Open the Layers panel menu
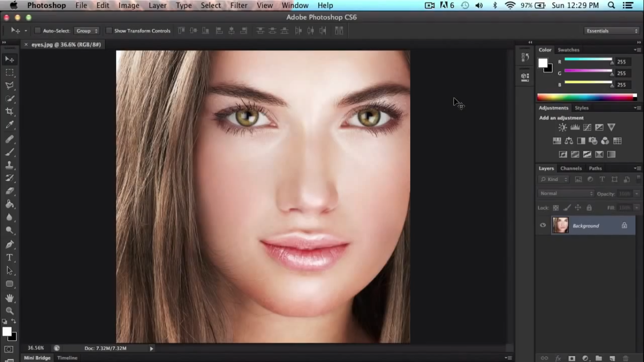 (637, 168)
